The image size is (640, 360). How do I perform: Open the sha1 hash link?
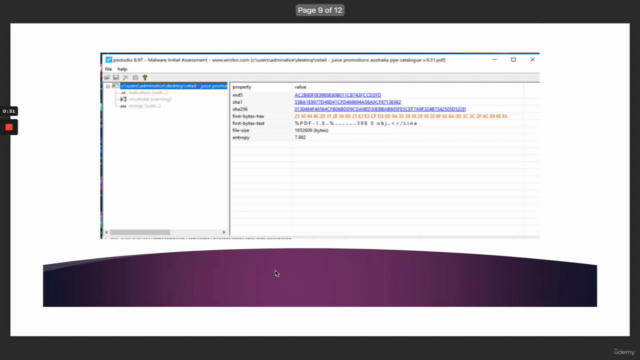click(x=348, y=102)
